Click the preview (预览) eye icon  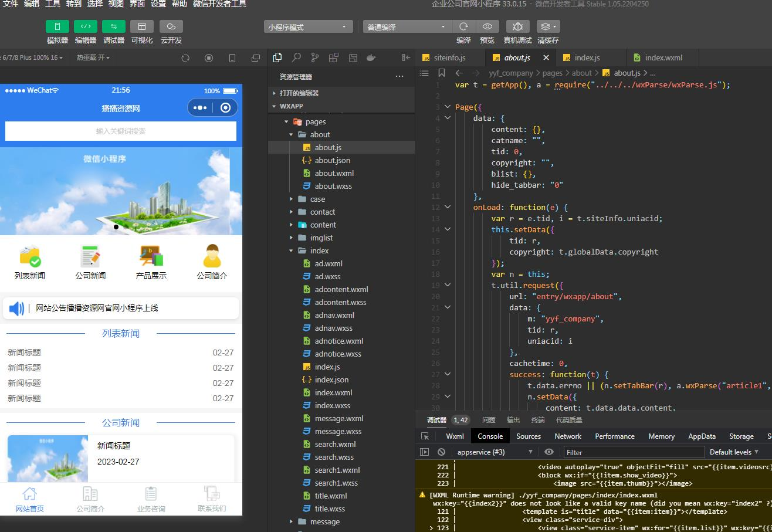pos(487,26)
